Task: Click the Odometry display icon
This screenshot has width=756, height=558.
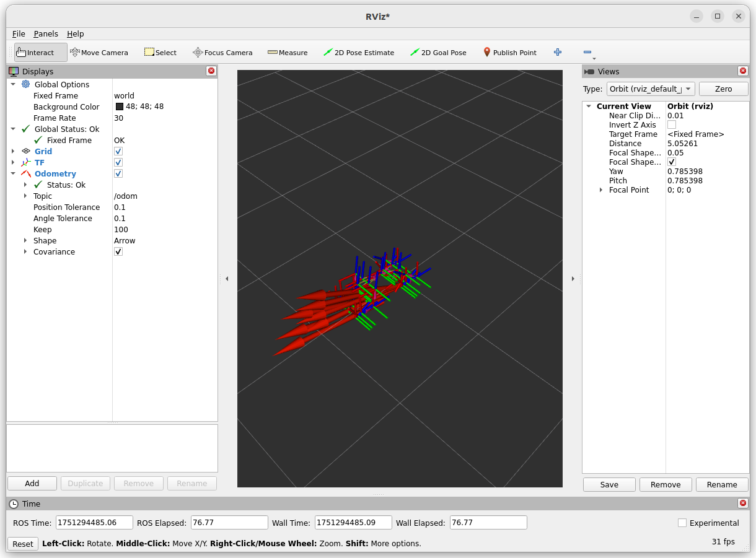Action: (25, 173)
